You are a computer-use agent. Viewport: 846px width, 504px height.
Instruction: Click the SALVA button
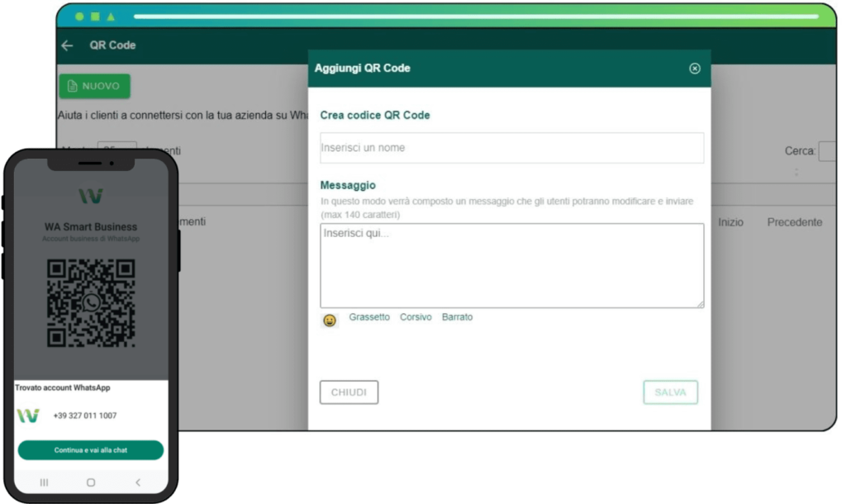click(x=670, y=392)
